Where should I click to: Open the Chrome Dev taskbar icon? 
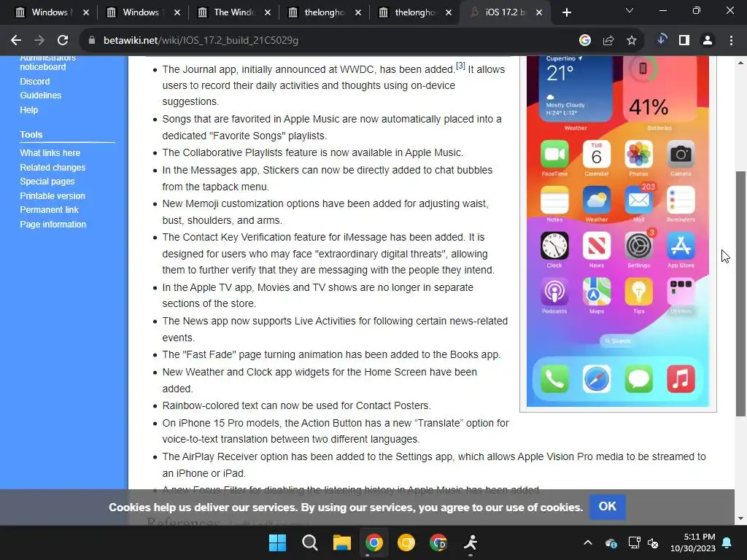[438, 542]
